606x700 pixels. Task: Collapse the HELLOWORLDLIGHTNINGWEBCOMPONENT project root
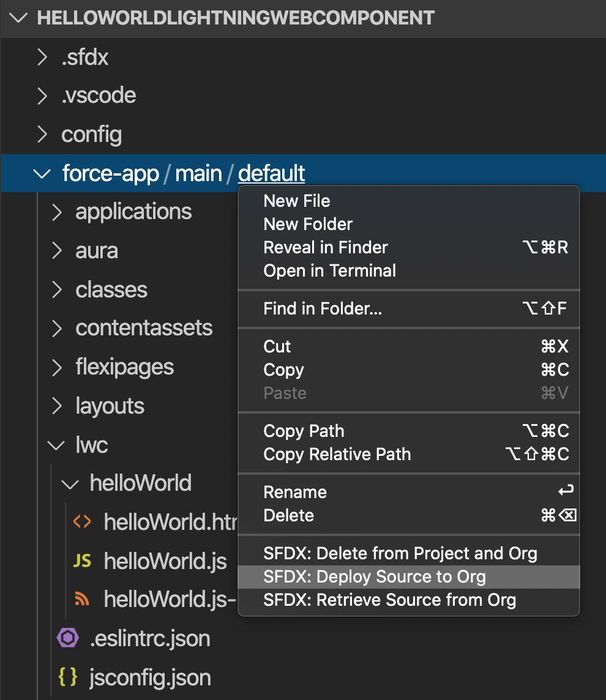[x=20, y=18]
